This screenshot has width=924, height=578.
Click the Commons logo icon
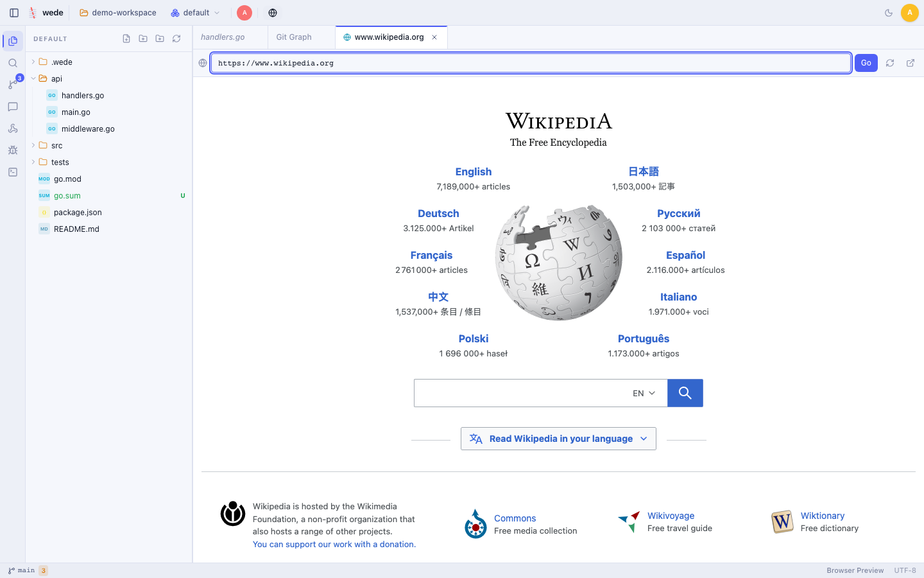pyautogui.click(x=475, y=524)
